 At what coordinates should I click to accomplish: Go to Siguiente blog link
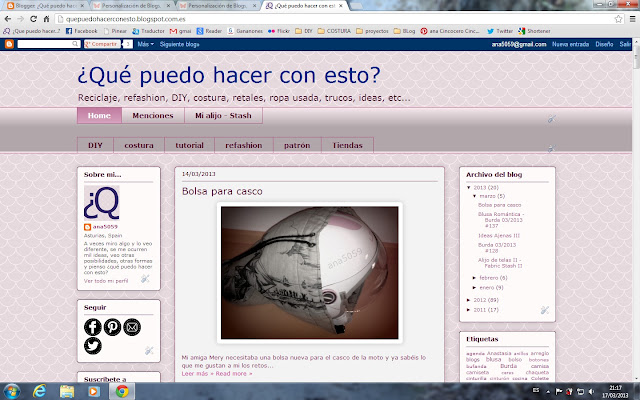[x=180, y=44]
